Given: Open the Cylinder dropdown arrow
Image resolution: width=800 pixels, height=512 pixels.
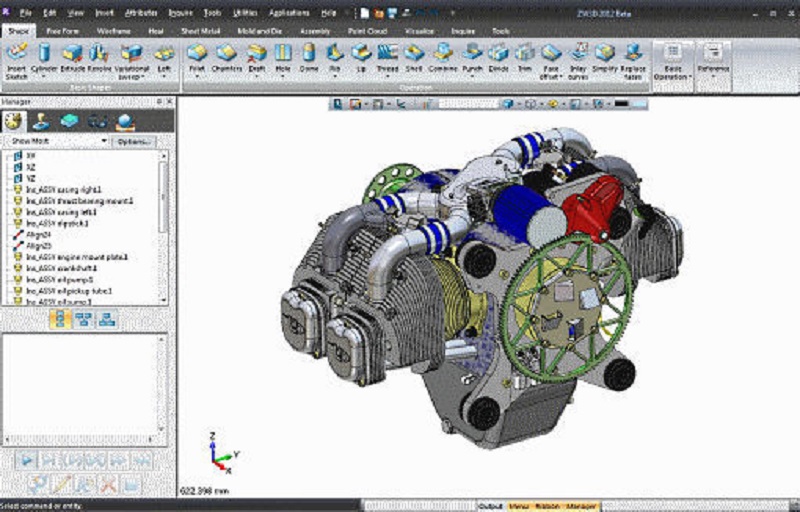Looking at the screenshot, I should point(44,77).
